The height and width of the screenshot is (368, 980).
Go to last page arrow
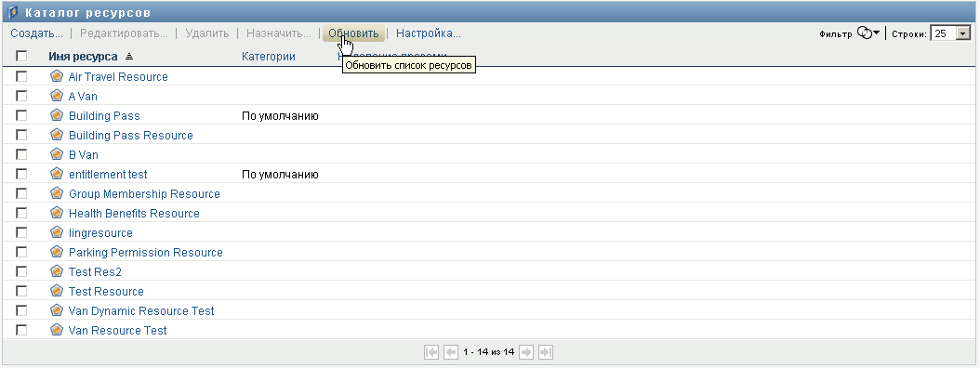coord(546,352)
